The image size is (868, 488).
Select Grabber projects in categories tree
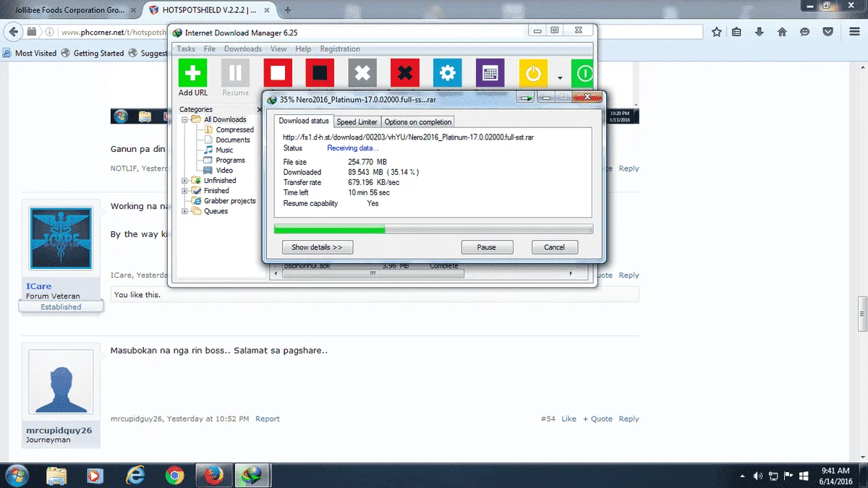(x=229, y=201)
